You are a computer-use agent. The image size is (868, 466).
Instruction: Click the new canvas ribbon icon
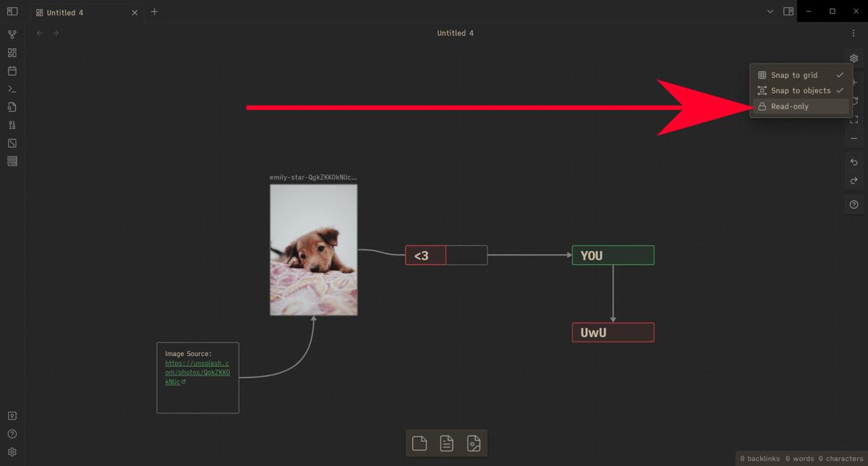(12, 53)
